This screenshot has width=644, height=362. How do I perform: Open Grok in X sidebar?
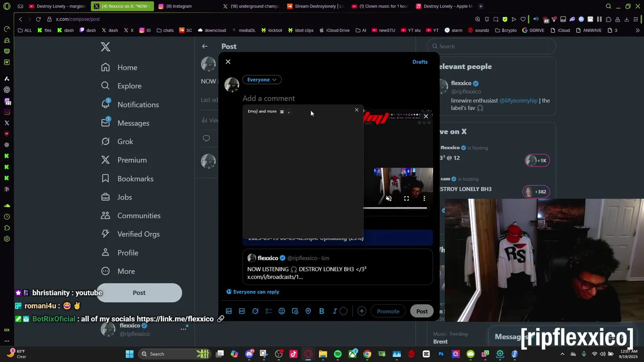click(x=117, y=142)
